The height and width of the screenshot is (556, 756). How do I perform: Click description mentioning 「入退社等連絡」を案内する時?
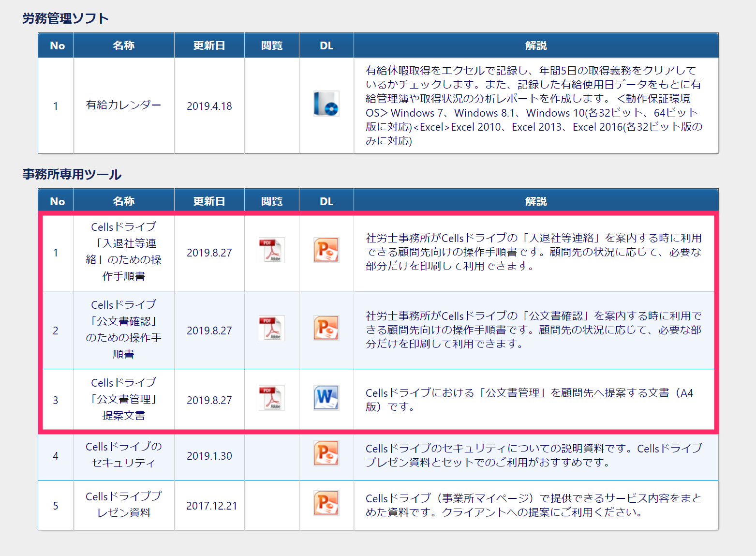[534, 252]
